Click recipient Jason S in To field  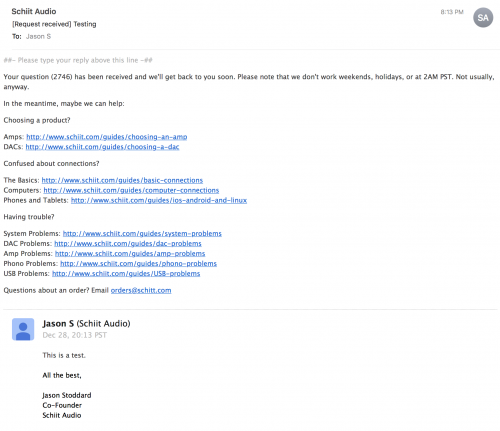click(x=38, y=36)
